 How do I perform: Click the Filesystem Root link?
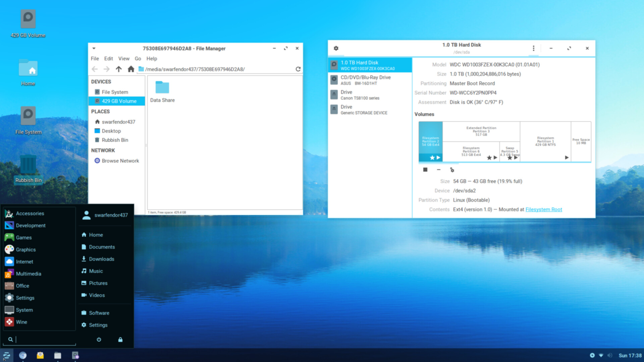[x=543, y=209]
